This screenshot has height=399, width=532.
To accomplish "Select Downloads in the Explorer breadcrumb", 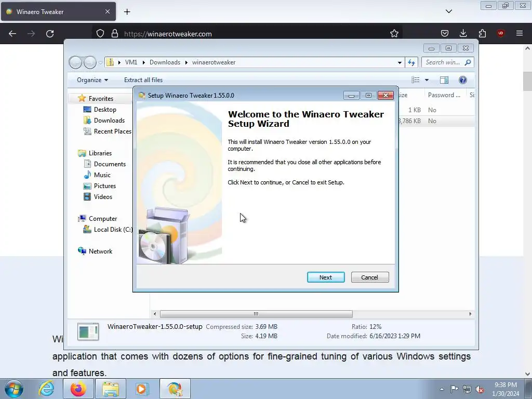I will (x=165, y=62).
